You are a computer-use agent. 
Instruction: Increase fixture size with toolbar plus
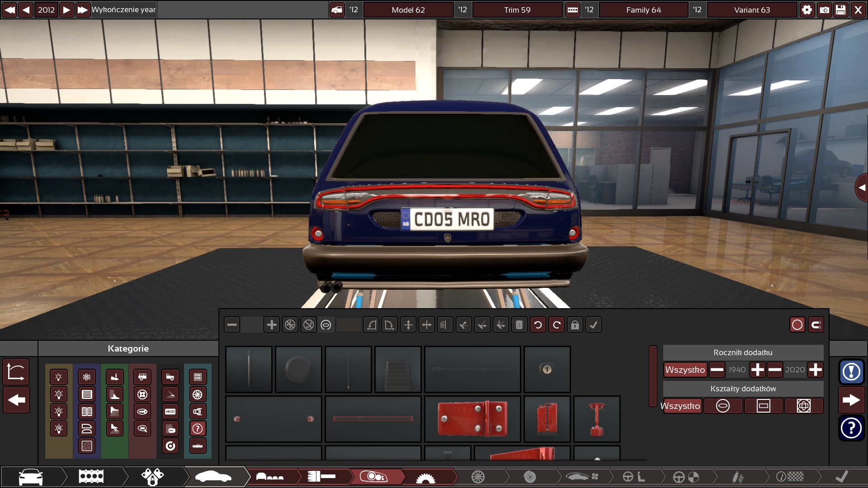pos(271,324)
